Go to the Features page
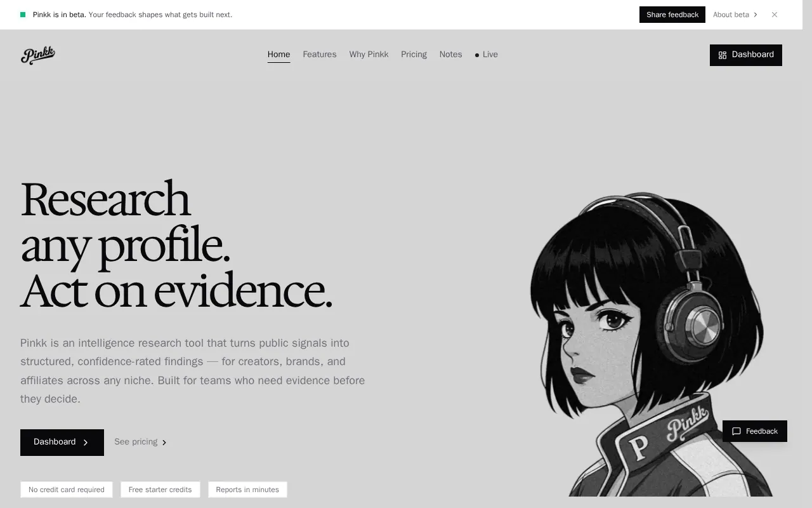 [320, 55]
